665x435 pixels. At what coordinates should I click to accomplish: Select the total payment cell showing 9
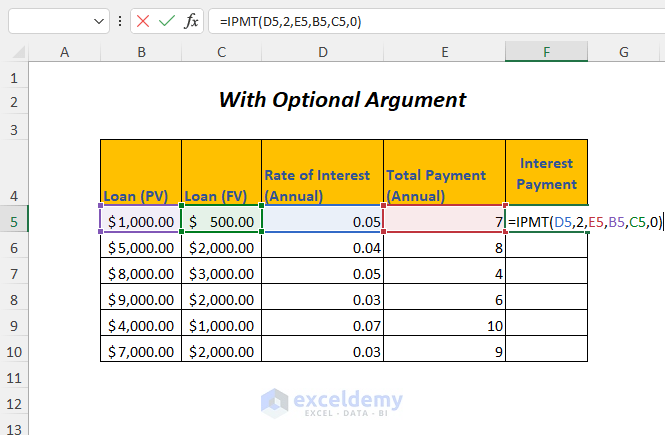click(x=444, y=349)
